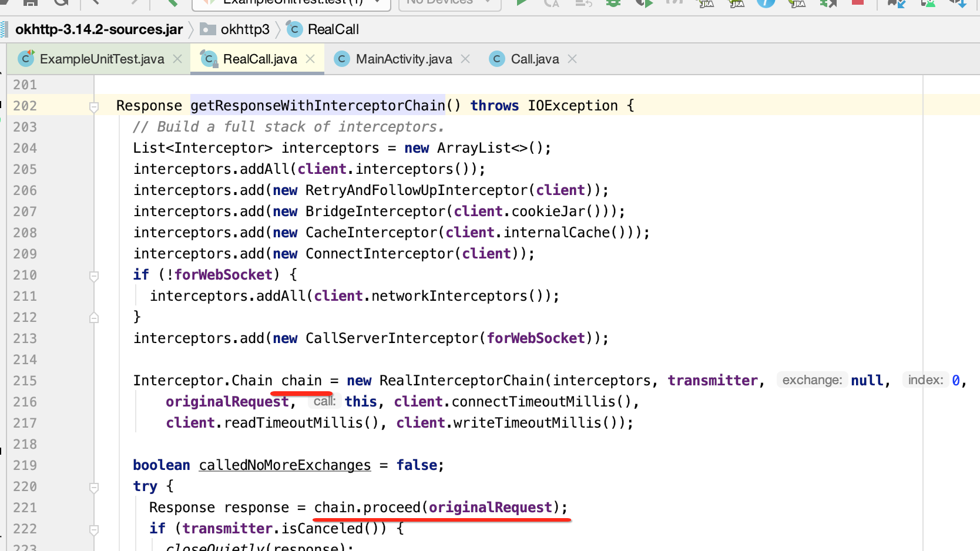Click line number 221 in the gutter
Viewport: 980px width, 551px height.
click(x=25, y=508)
